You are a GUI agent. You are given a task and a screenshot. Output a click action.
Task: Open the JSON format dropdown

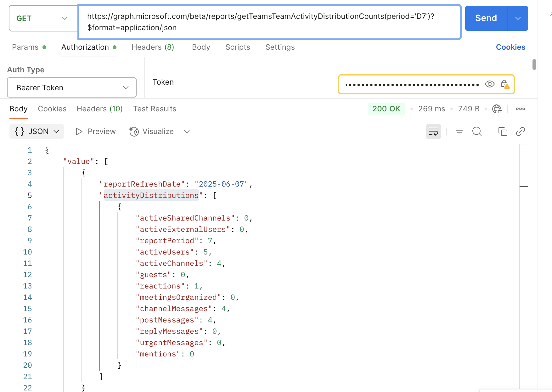tap(37, 132)
